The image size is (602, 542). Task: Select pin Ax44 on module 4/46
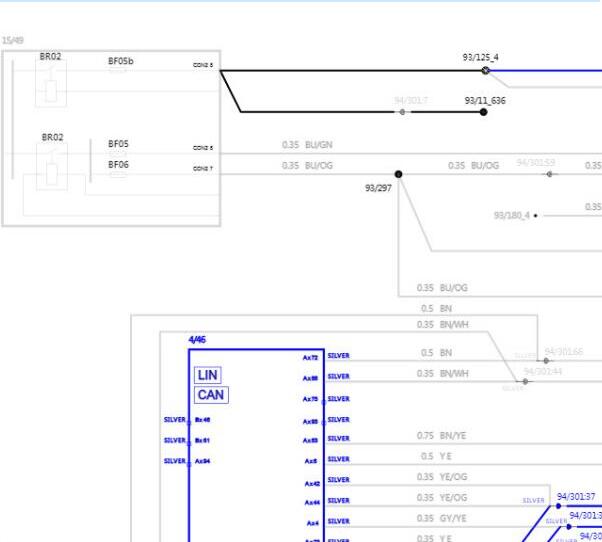coord(312,502)
